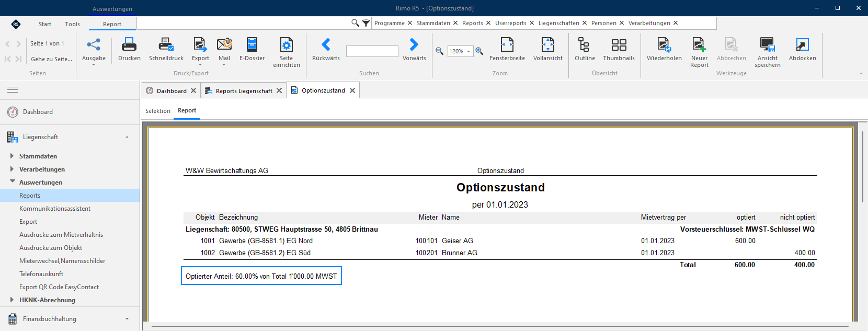Click Wiederholen to rerun report
This screenshot has height=331, width=868.
click(664, 50)
